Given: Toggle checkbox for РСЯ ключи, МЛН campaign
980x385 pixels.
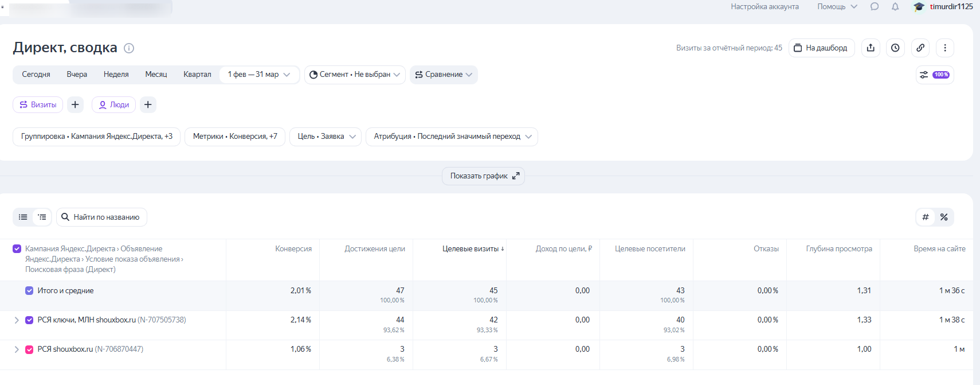Looking at the screenshot, I should coord(29,320).
